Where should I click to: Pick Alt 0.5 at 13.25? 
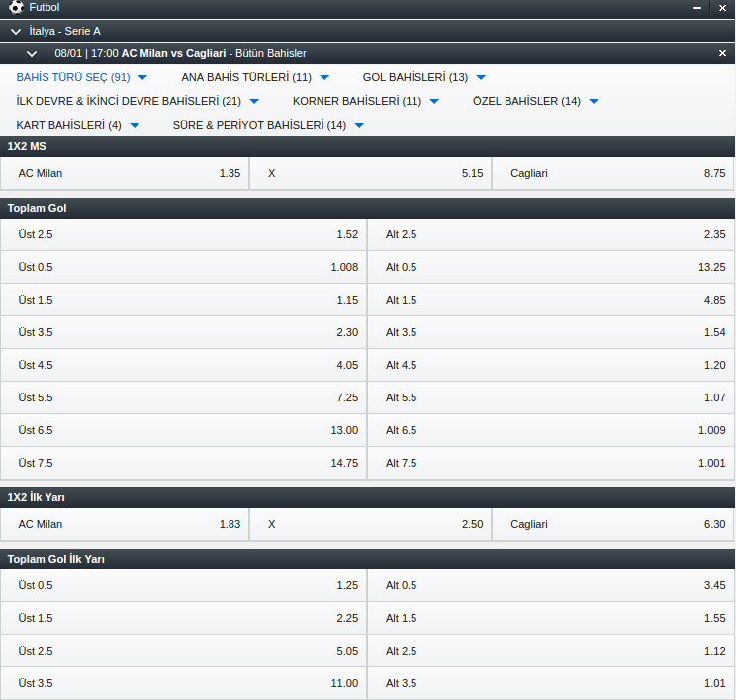point(551,267)
